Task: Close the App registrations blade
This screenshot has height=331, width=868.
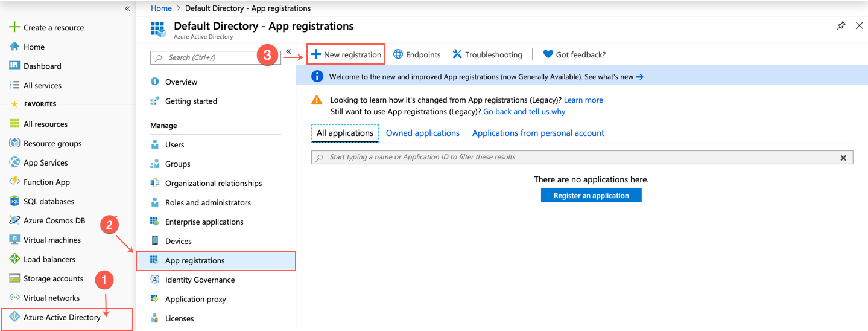Action: (859, 25)
